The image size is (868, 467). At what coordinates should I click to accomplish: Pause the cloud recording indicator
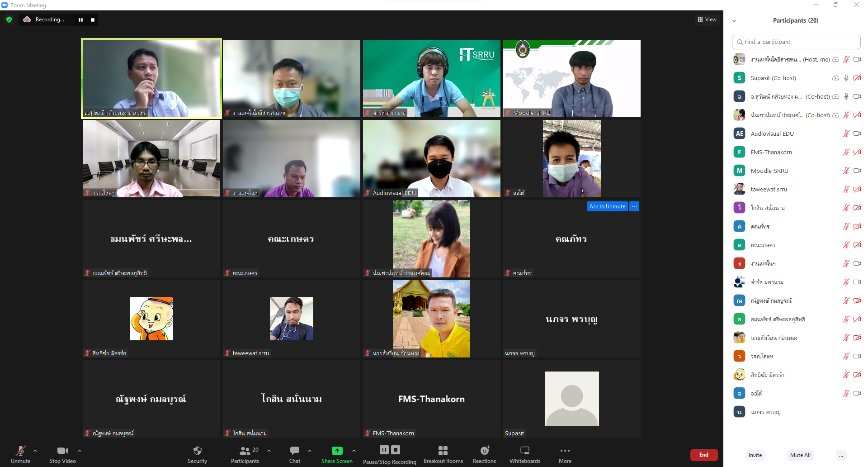tap(80, 19)
